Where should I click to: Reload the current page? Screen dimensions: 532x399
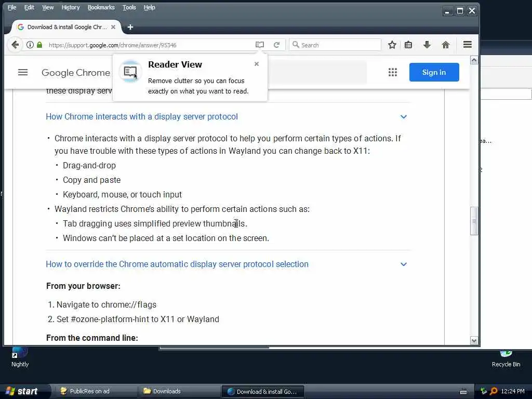click(x=277, y=45)
